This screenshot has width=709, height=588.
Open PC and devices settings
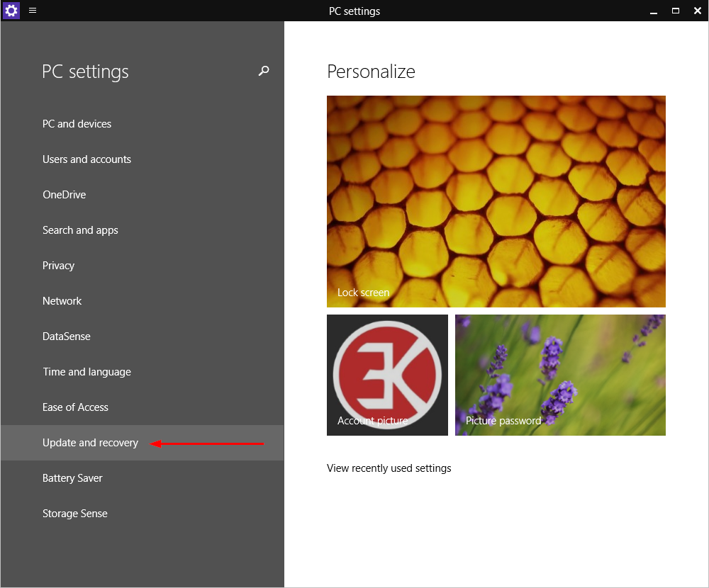click(142, 124)
